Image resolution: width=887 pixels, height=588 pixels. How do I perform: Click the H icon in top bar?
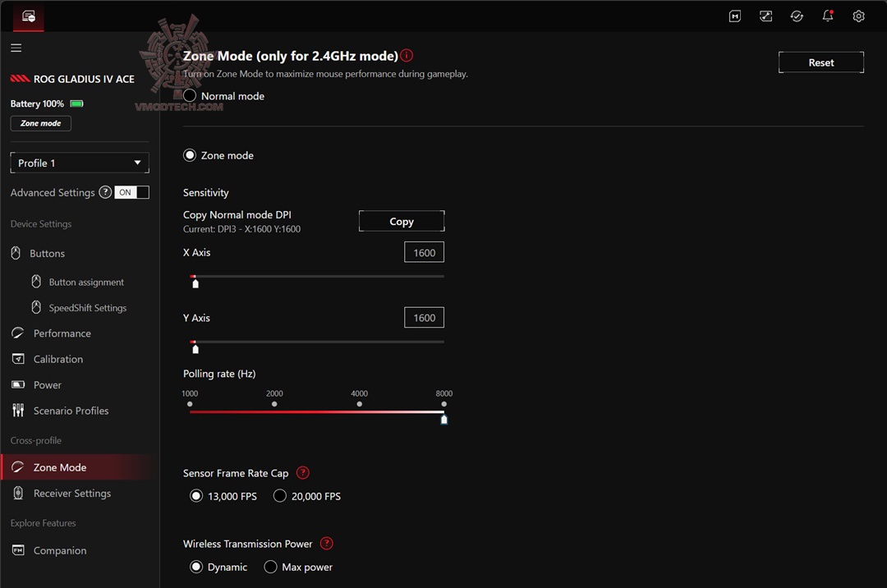click(x=735, y=16)
